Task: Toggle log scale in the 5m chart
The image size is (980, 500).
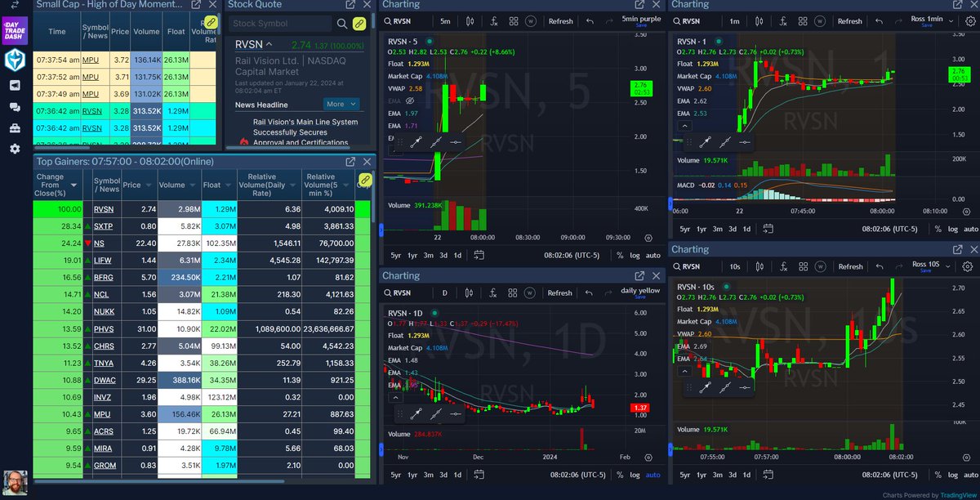Action: coord(635,255)
